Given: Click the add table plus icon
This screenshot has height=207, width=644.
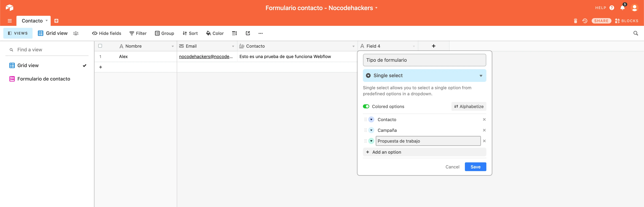Looking at the screenshot, I should pos(56,21).
